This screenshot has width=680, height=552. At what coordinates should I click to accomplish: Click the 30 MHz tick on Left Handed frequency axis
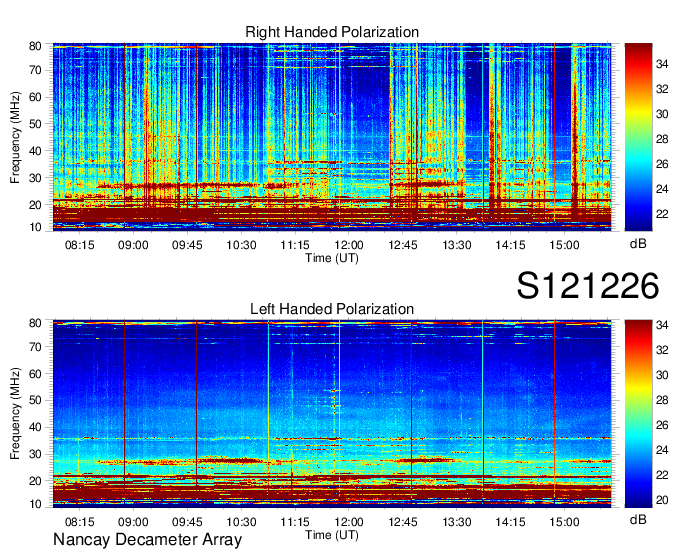(35, 454)
